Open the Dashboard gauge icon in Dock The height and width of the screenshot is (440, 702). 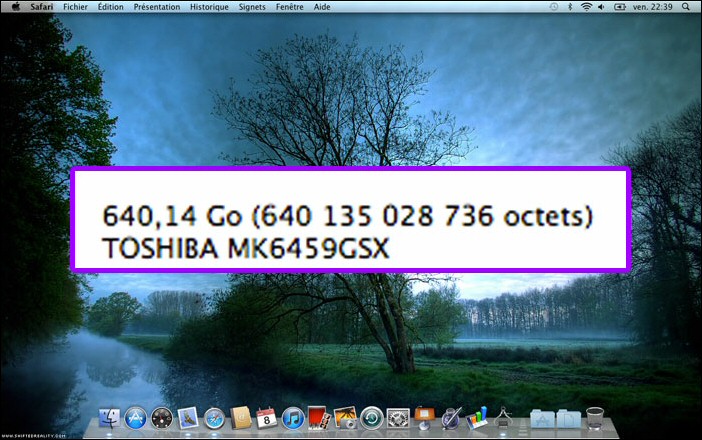[x=162, y=419]
